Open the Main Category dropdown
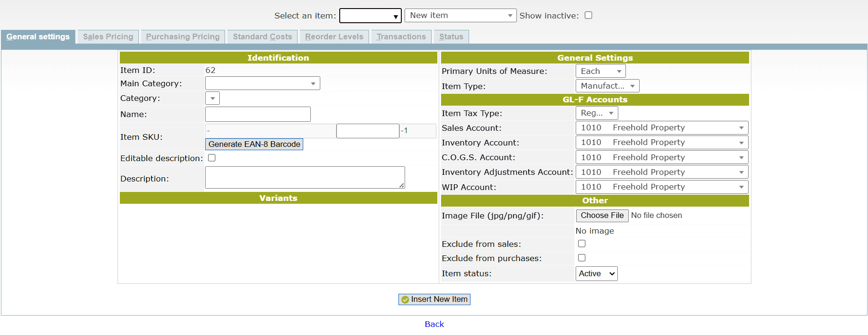 coord(262,83)
